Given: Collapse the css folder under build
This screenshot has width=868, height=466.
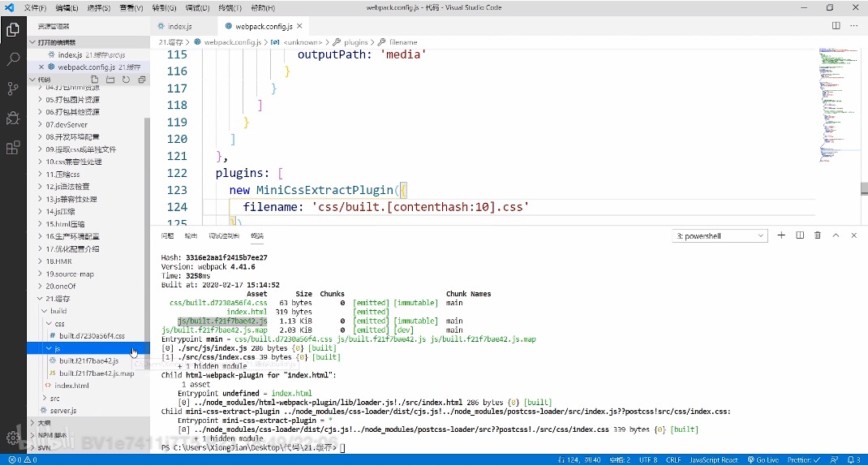Looking at the screenshot, I should 88,324.
